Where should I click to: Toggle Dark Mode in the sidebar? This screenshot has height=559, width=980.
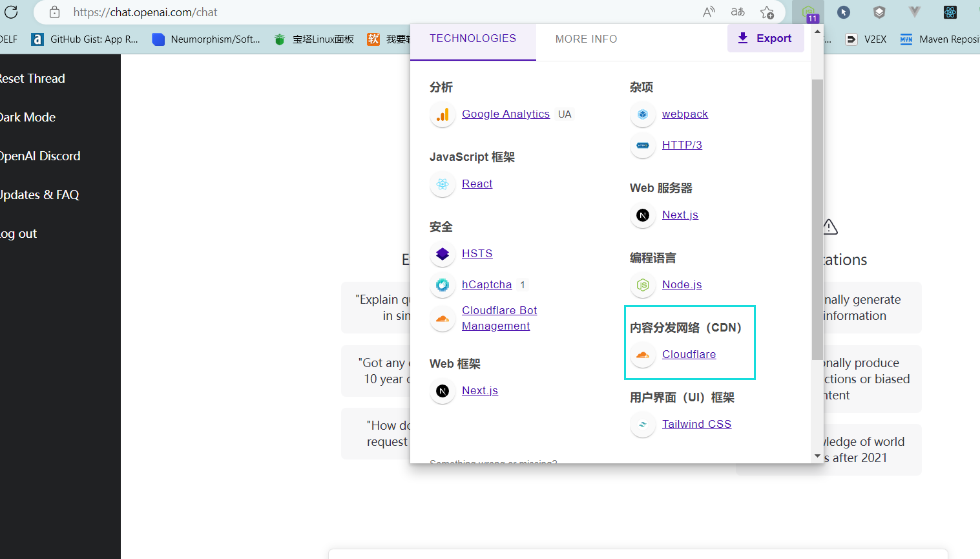[28, 117]
